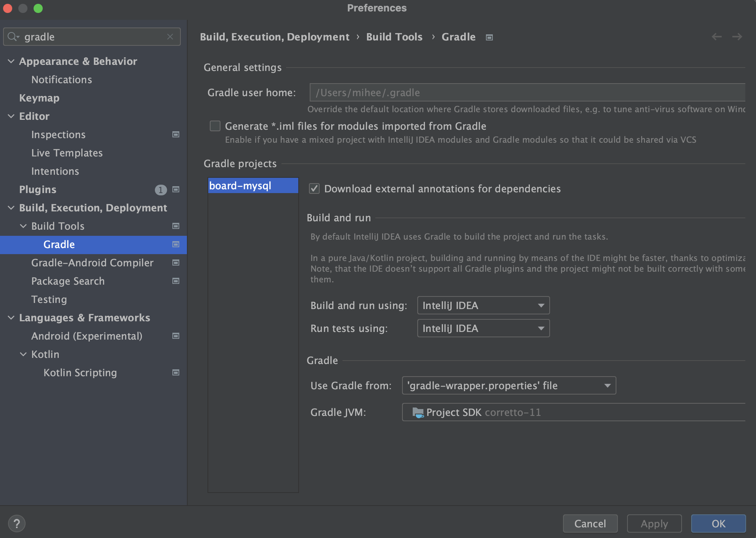Screen dimensions: 756x538
Task: Collapse the Kotlin node
Action: (x=24, y=354)
